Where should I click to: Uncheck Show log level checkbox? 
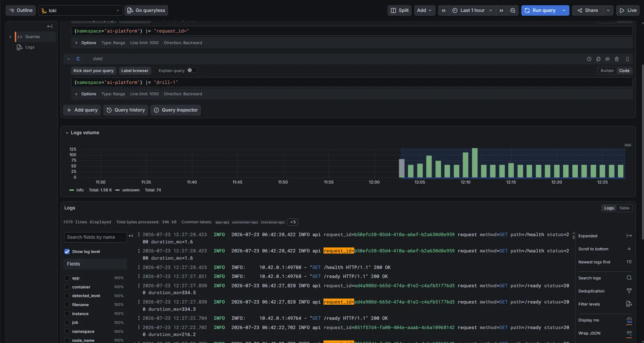pyautogui.click(x=67, y=252)
